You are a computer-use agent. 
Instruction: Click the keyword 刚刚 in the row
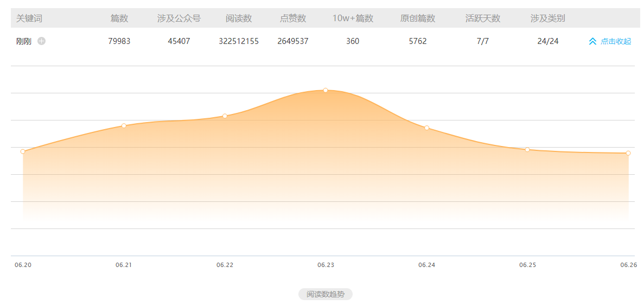click(24, 41)
